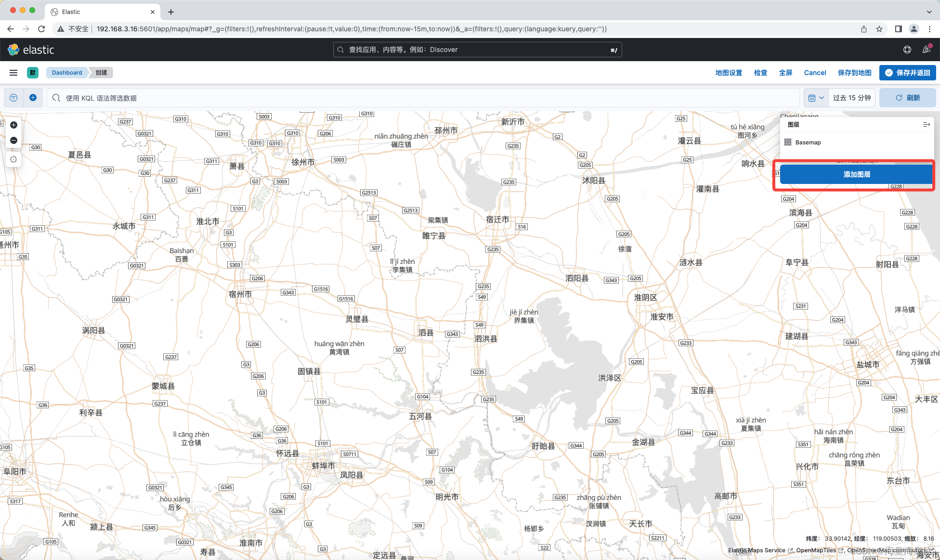Reload the browser page
Viewport: 940px width, 560px height.
coord(41,29)
